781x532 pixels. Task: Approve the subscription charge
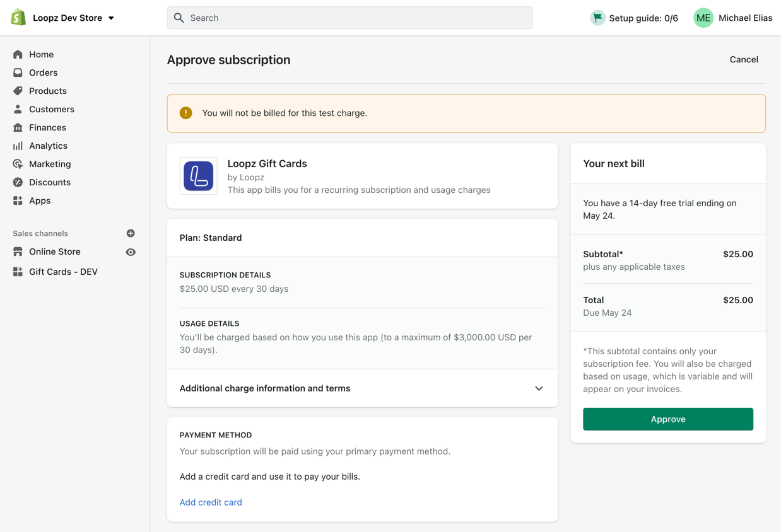(x=667, y=419)
